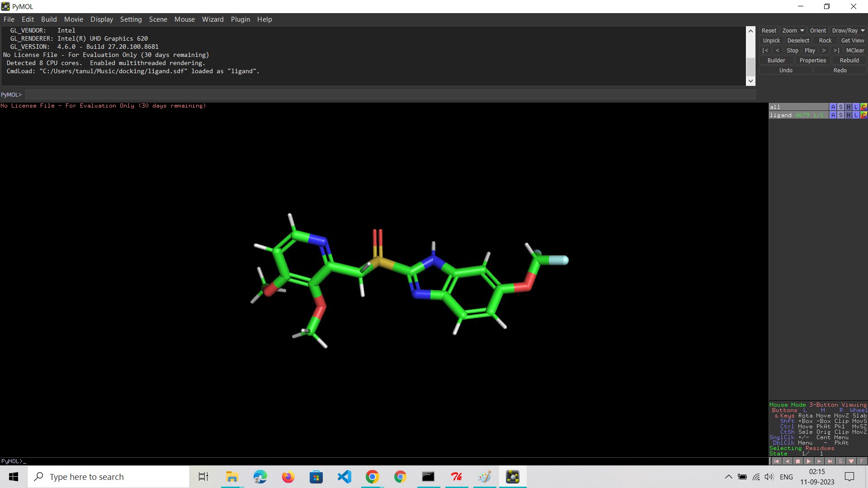Open the Show menu for the 'all' row

840,107
